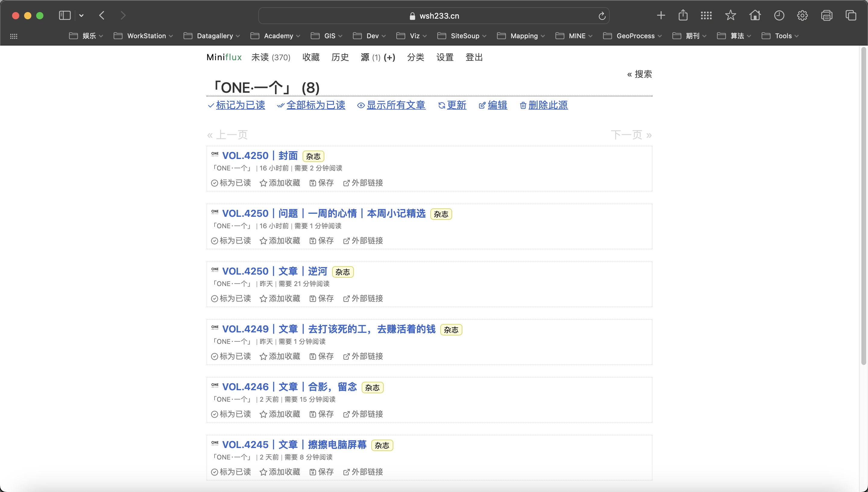Mark VOL.4250 封面 as read
This screenshot has width=868, height=492.
pyautogui.click(x=231, y=183)
